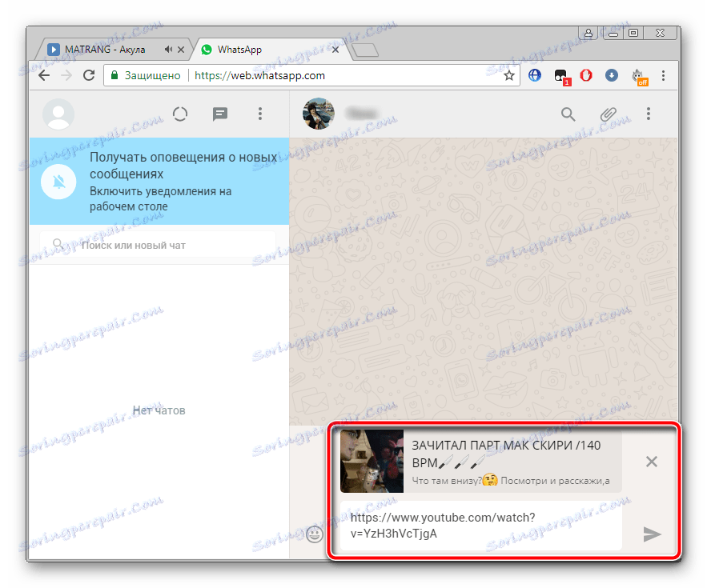
Task: Send the message with the arrow icon
Action: click(652, 534)
